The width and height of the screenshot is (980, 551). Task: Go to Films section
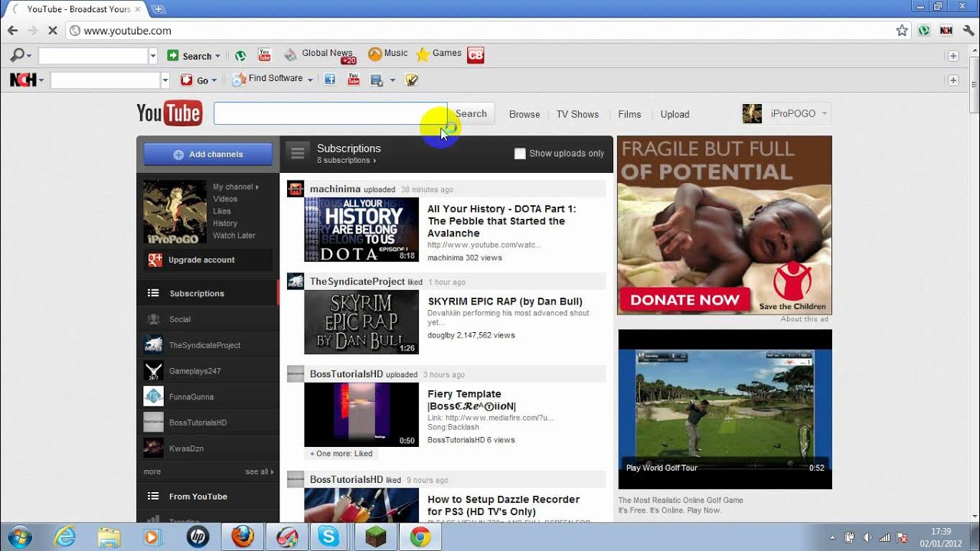pos(629,114)
